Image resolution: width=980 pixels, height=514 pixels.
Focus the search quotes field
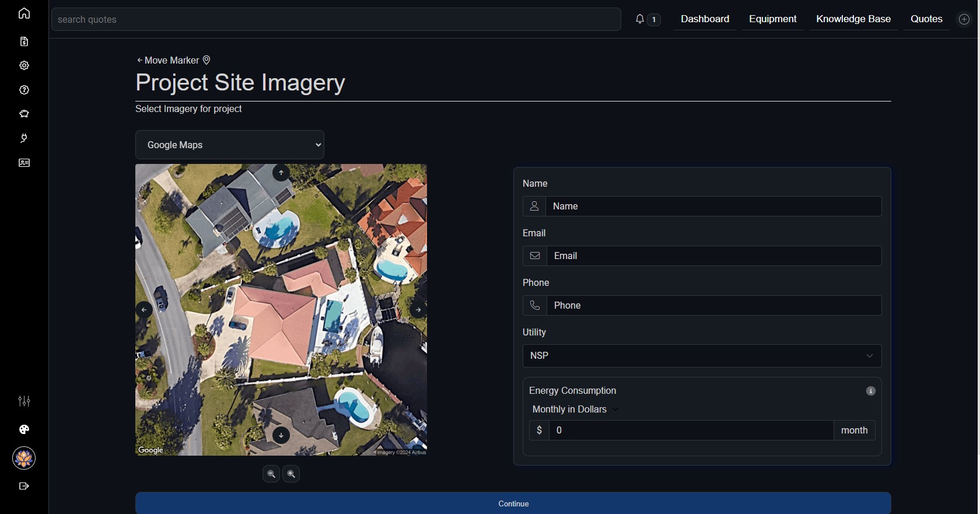336,19
